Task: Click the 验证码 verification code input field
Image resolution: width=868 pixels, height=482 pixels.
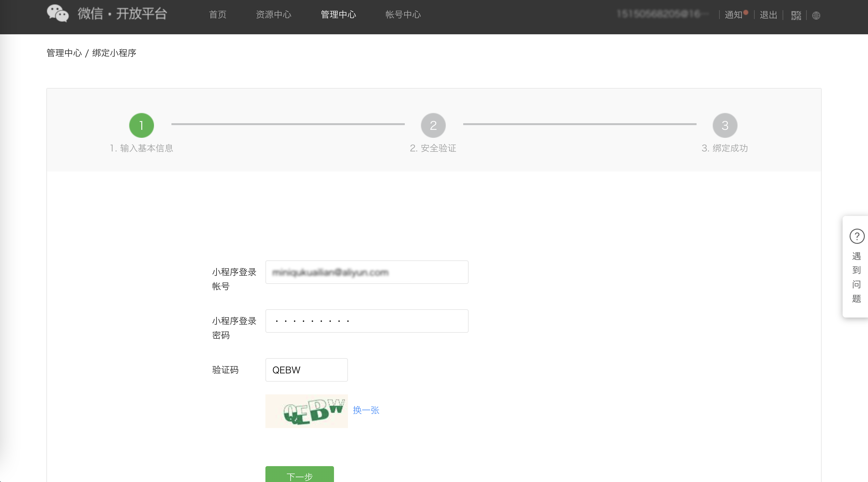Action: coord(306,370)
